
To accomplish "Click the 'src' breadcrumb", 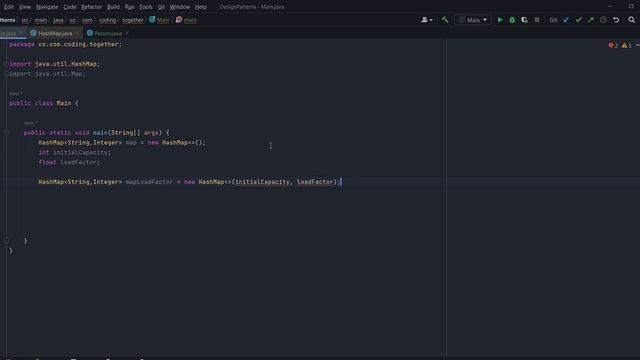I will (25, 20).
